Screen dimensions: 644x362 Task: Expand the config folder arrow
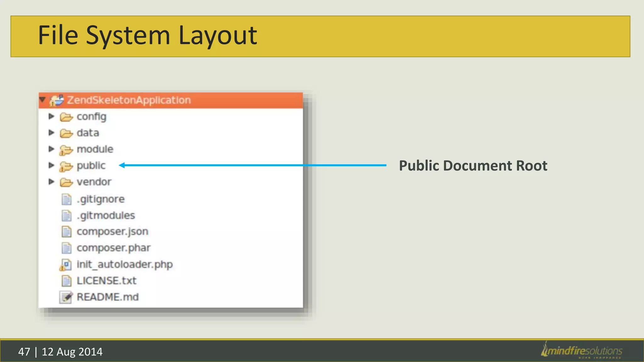point(52,117)
